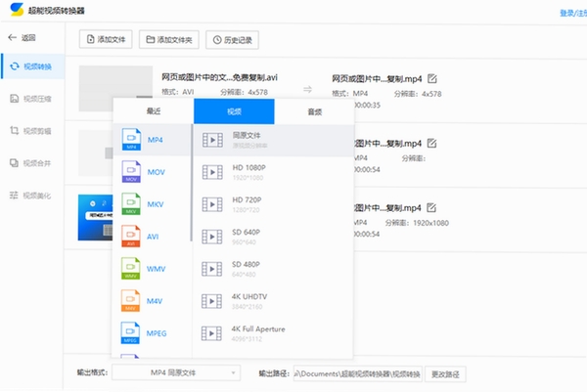Choose HD 1080P resolution option
587x392 pixels.
click(273, 172)
